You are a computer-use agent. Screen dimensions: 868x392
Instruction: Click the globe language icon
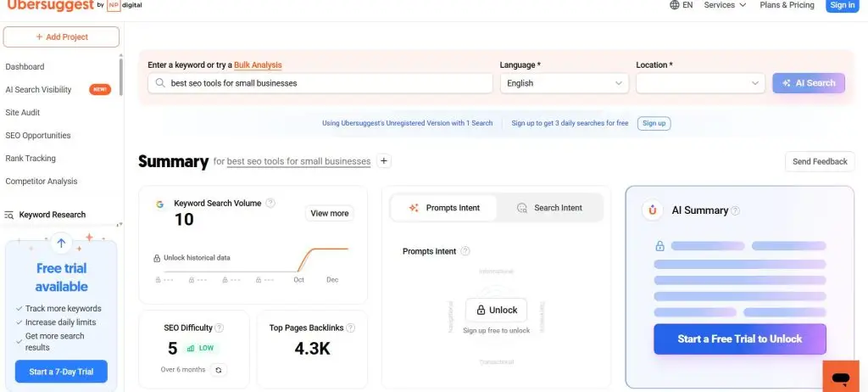674,5
